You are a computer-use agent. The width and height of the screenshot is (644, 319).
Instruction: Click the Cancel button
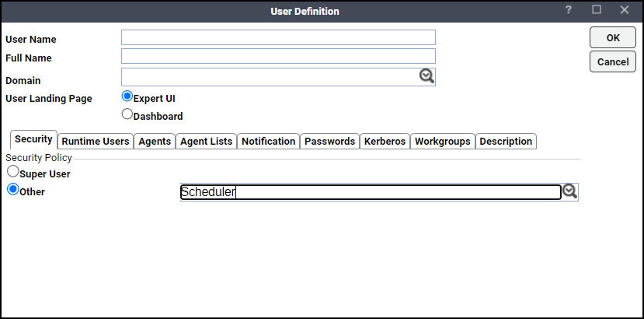[613, 61]
